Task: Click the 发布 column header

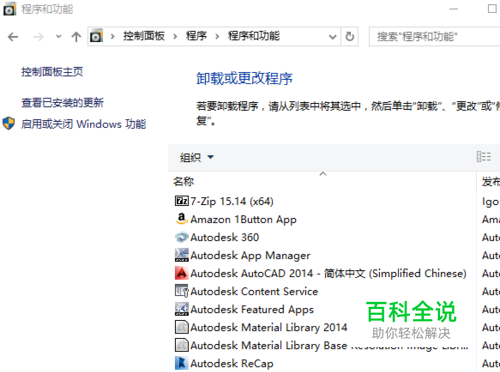Action: pos(491,181)
